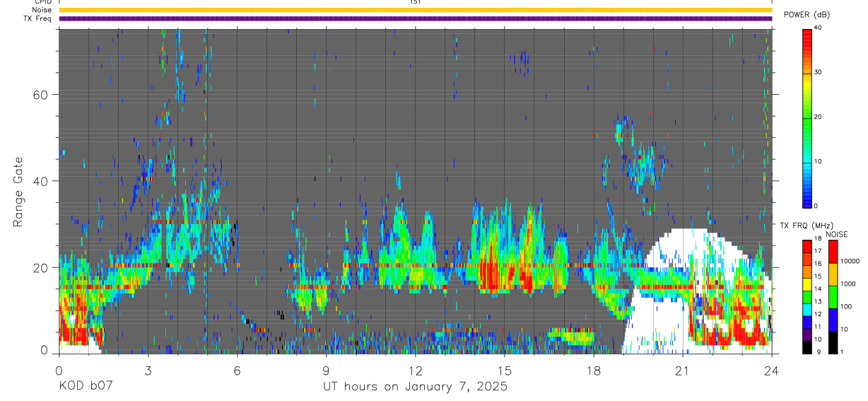Click the 'Noise' row label at top left
Image resolution: width=868 pixels, height=401 pixels.
click(41, 10)
